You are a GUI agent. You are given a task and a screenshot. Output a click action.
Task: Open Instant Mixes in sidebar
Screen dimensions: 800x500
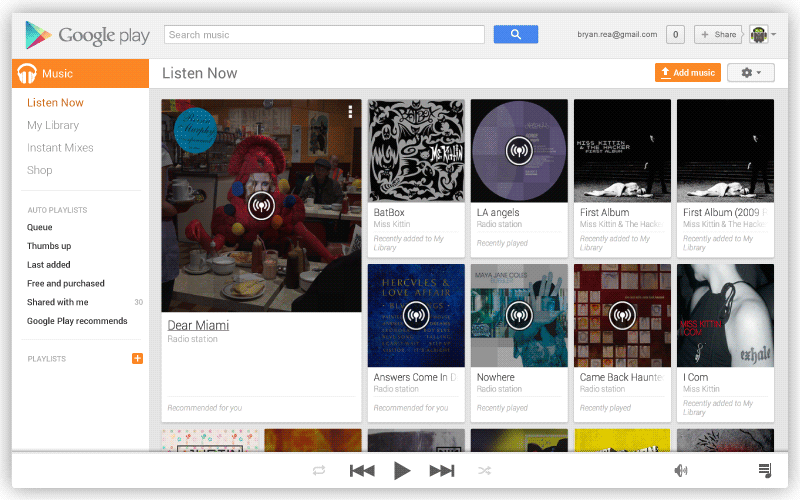(x=60, y=148)
